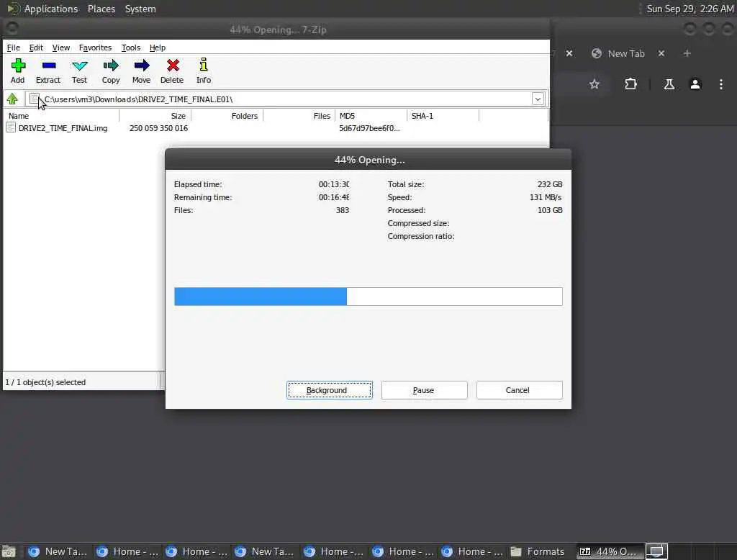
Task: Click the opening progress bar
Action: (x=368, y=297)
